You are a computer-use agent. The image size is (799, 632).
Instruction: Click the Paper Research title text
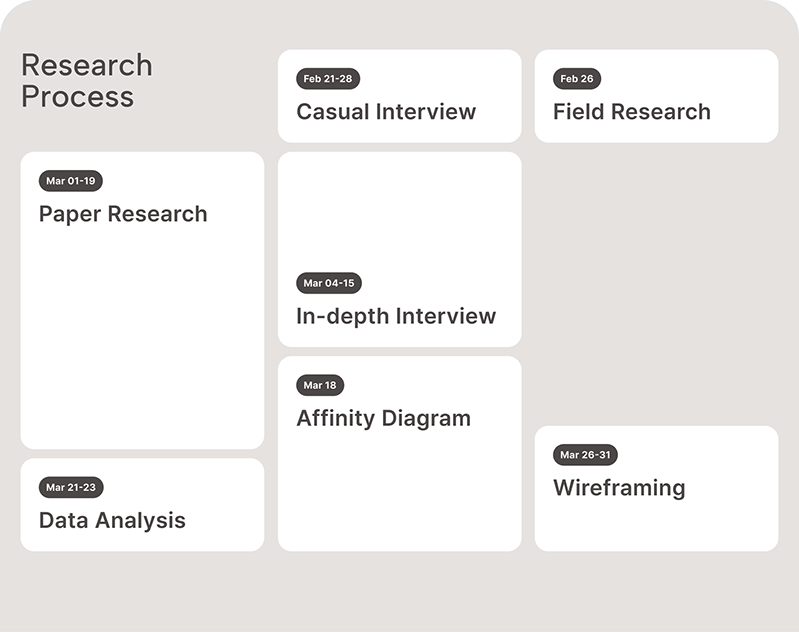123,214
